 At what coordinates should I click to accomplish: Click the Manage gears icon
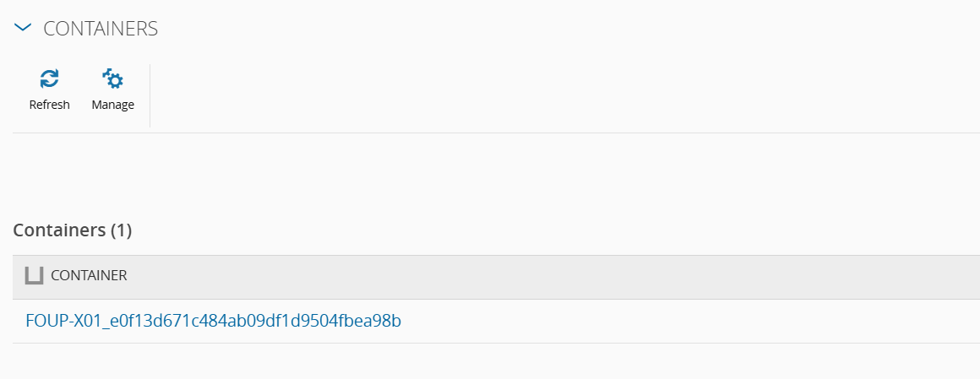[x=112, y=79]
